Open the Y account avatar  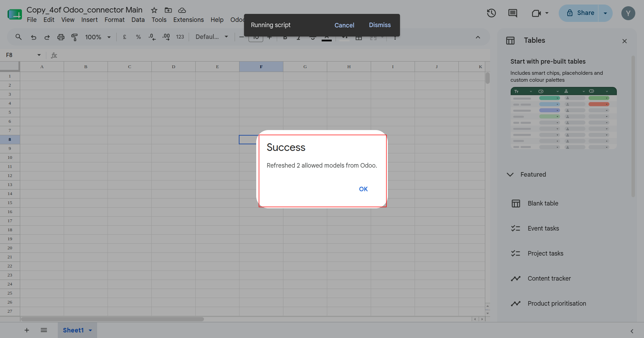(628, 13)
